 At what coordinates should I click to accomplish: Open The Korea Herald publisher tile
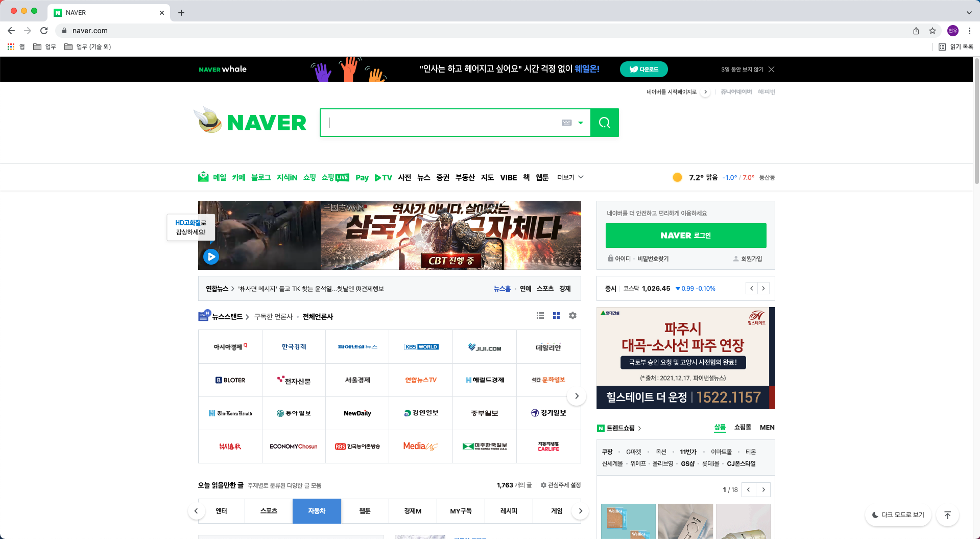coord(230,413)
